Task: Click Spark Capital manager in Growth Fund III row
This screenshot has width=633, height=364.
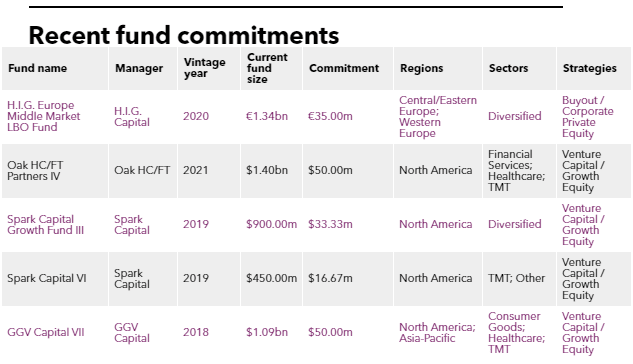Action: coord(132,224)
